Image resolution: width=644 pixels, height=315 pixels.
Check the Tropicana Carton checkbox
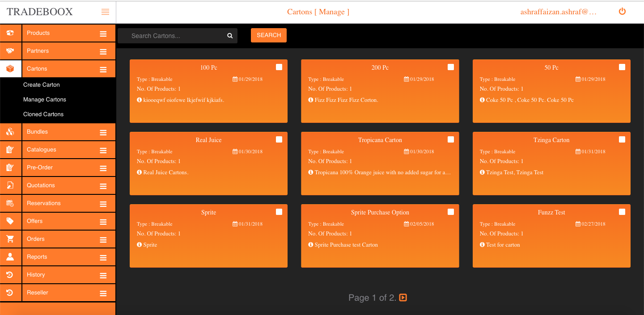451,139
